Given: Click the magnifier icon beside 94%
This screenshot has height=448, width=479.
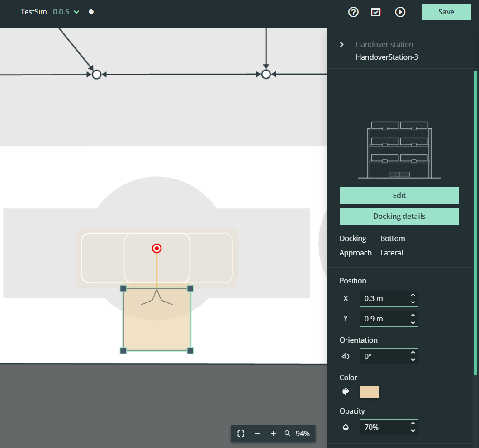Looking at the screenshot, I should click(288, 434).
